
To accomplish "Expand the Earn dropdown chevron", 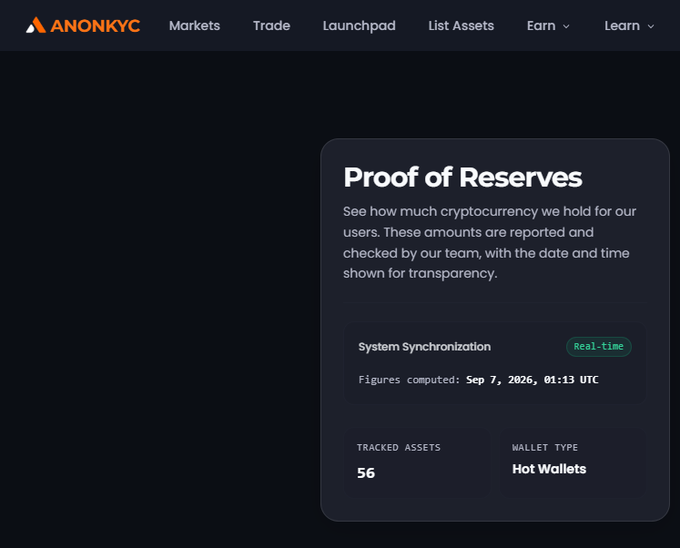I will tap(566, 26).
